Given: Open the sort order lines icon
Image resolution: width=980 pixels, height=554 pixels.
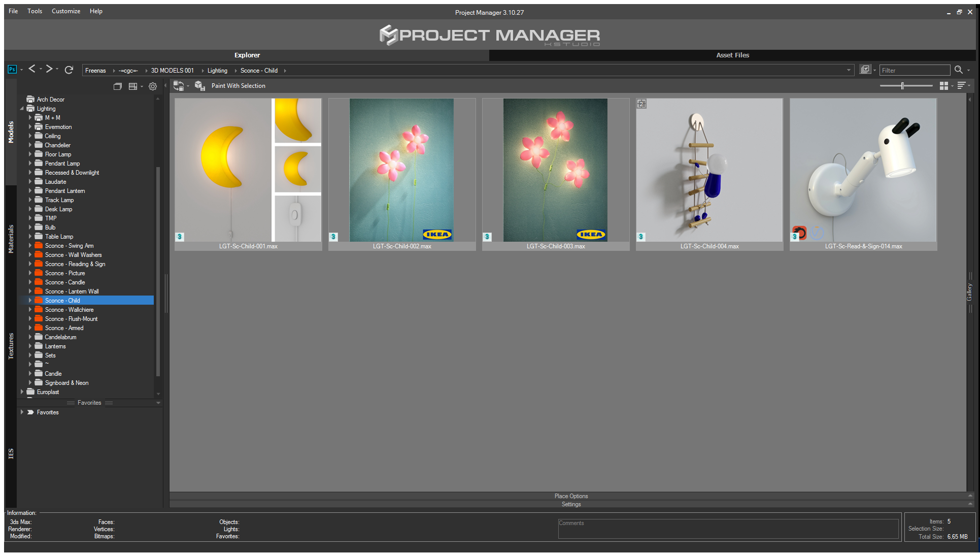Looking at the screenshot, I should pyautogui.click(x=962, y=86).
